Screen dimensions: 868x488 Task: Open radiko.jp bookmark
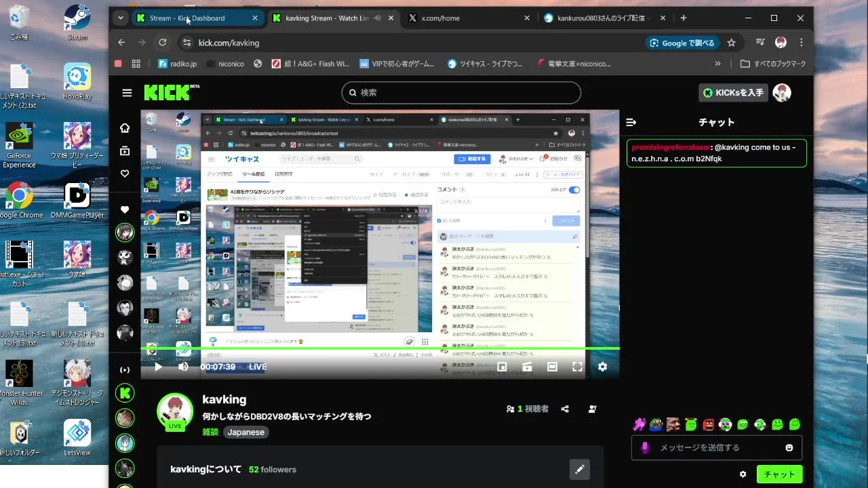pyautogui.click(x=177, y=64)
